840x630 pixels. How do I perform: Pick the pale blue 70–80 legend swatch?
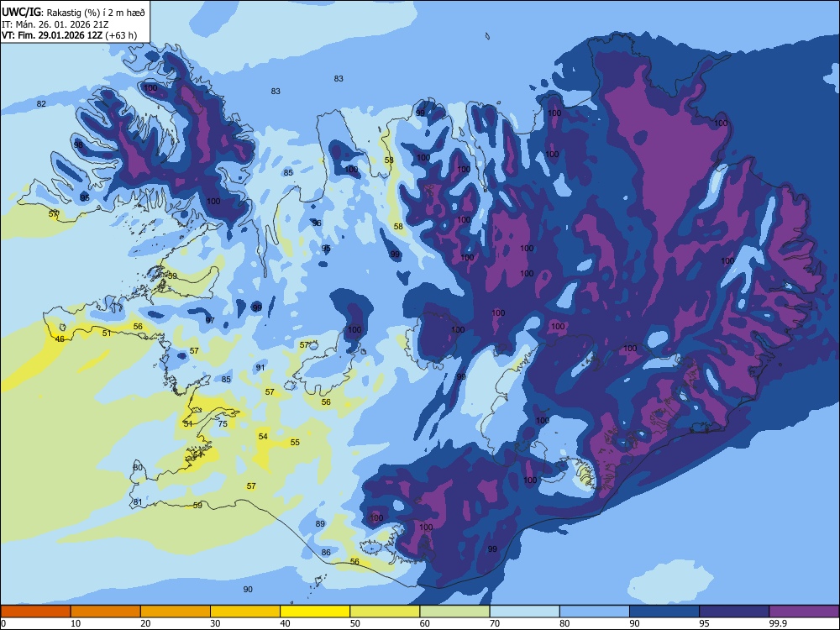[x=524, y=612]
